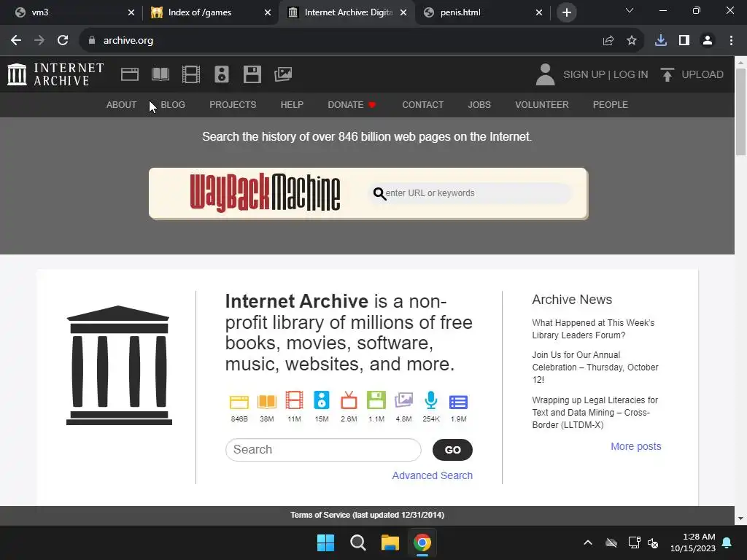Open the CONTACT menu item
Image resolution: width=747 pixels, height=560 pixels.
[x=422, y=105]
